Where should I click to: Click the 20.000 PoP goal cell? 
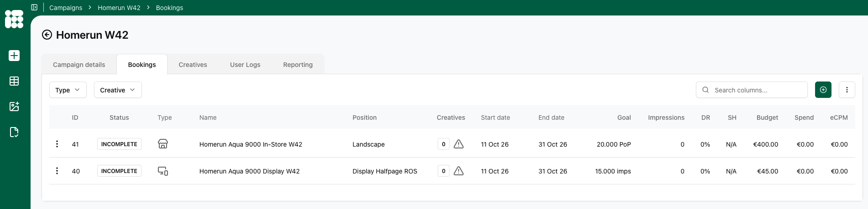[x=614, y=144]
